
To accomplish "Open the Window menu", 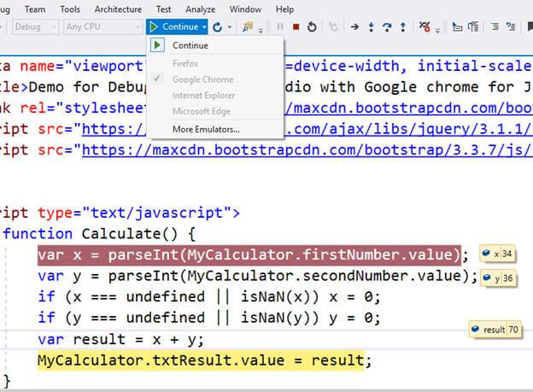I will pyautogui.click(x=245, y=9).
